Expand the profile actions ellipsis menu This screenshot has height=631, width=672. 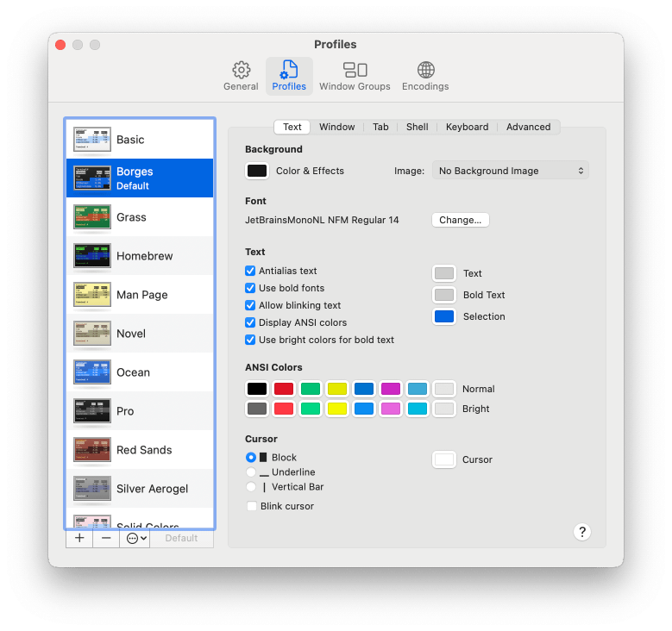pyautogui.click(x=135, y=538)
